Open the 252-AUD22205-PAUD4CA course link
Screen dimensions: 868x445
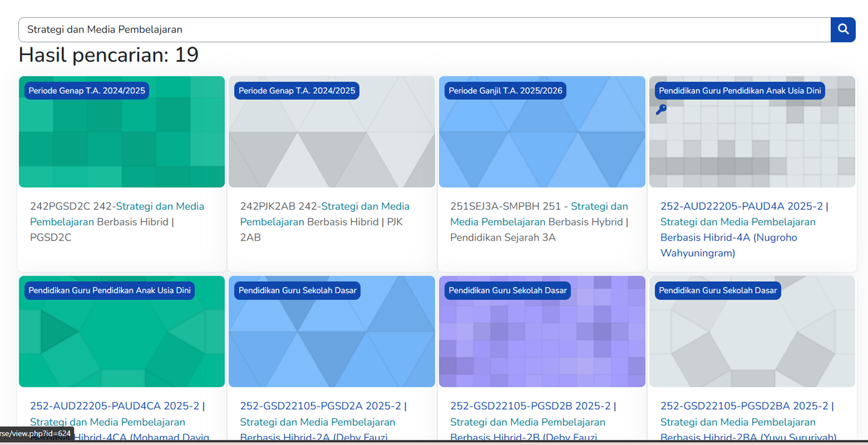(117, 406)
